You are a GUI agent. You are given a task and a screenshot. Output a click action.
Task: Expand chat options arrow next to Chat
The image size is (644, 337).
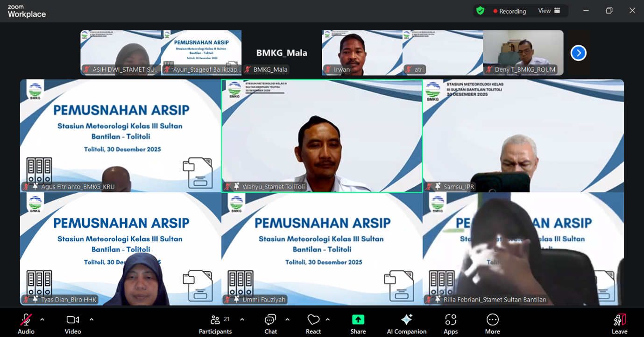tap(287, 320)
